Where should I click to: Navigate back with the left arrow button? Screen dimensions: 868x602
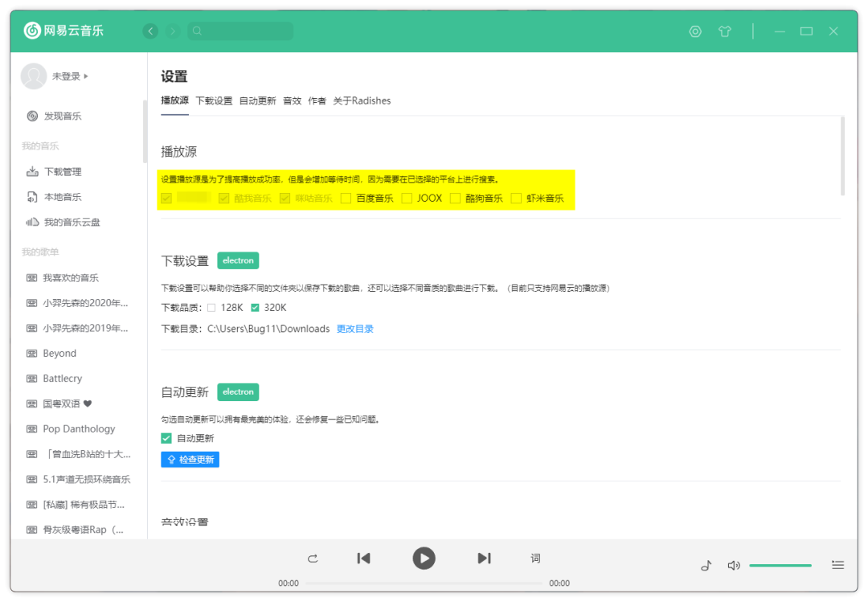pyautogui.click(x=150, y=31)
